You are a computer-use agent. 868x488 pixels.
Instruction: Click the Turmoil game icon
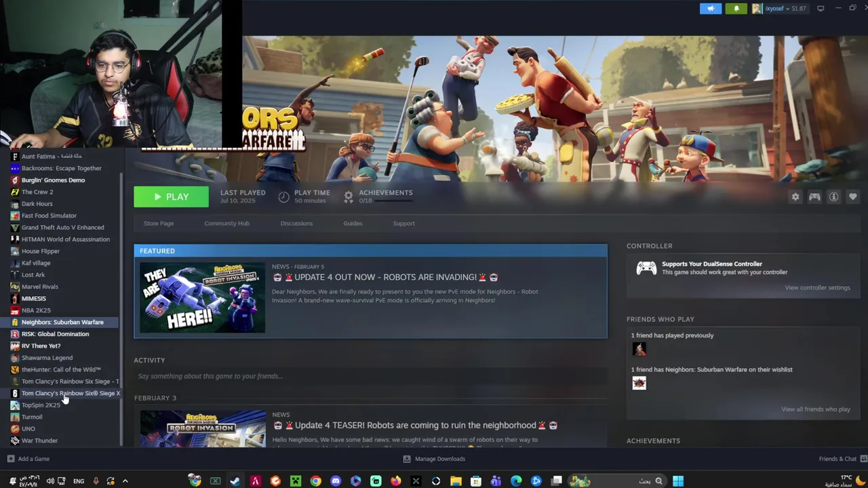click(15, 417)
